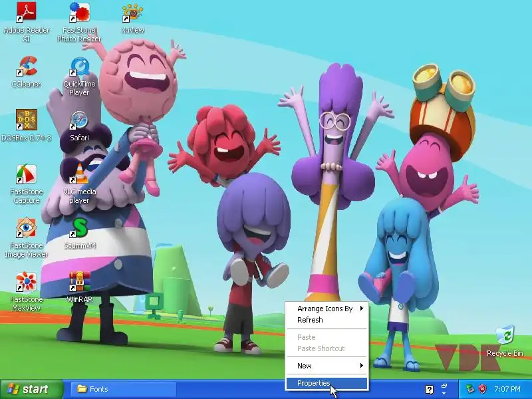Click the disabled Paste Shortcut entry

click(327, 348)
